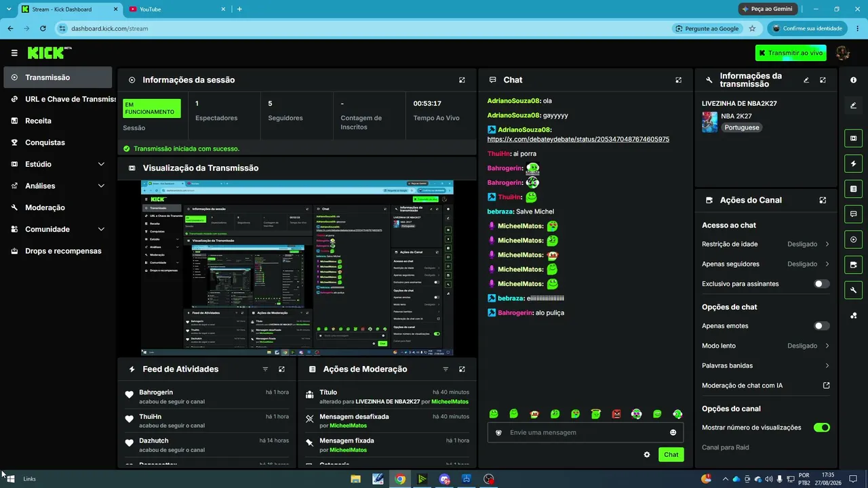
Task: Click the Envie uma mensagem input field
Action: (x=585, y=432)
